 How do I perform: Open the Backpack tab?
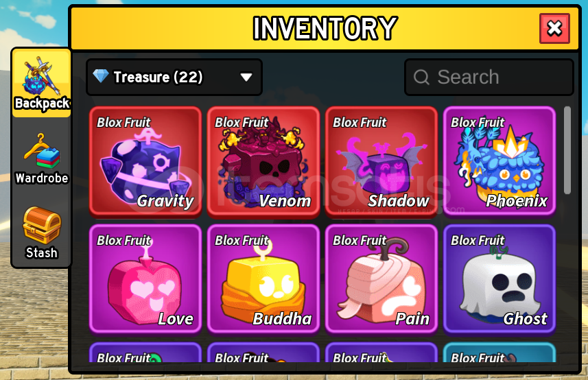(42, 83)
